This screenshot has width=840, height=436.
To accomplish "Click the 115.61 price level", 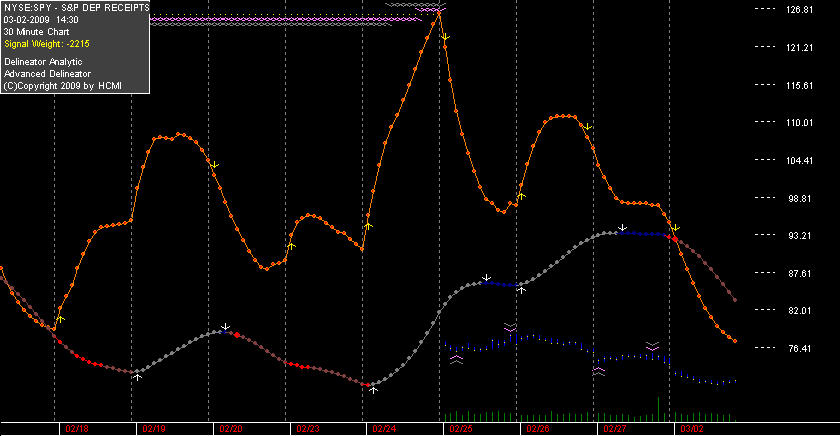I will tap(799, 86).
